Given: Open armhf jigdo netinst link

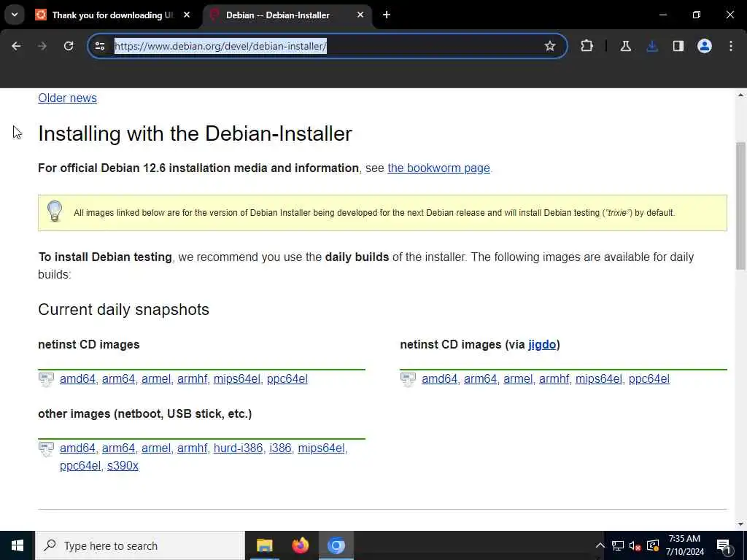Looking at the screenshot, I should point(554,379).
